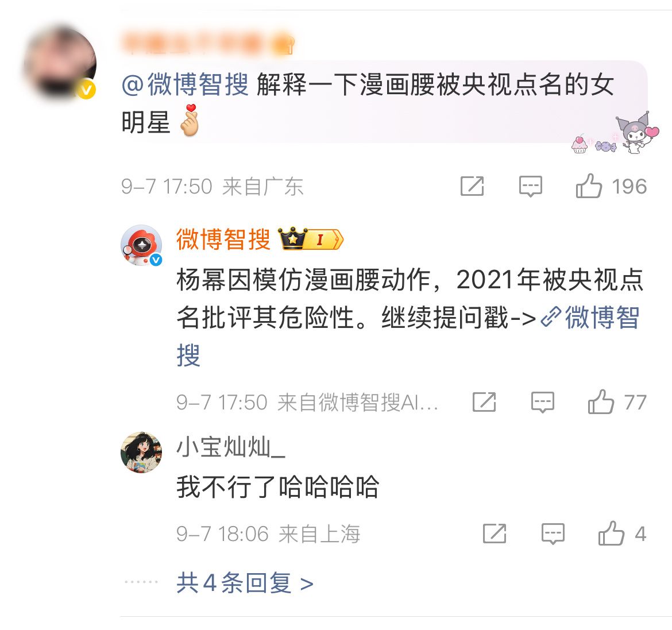Open 微博智搜 profile via orange username
The image size is (672, 630).
(x=223, y=239)
